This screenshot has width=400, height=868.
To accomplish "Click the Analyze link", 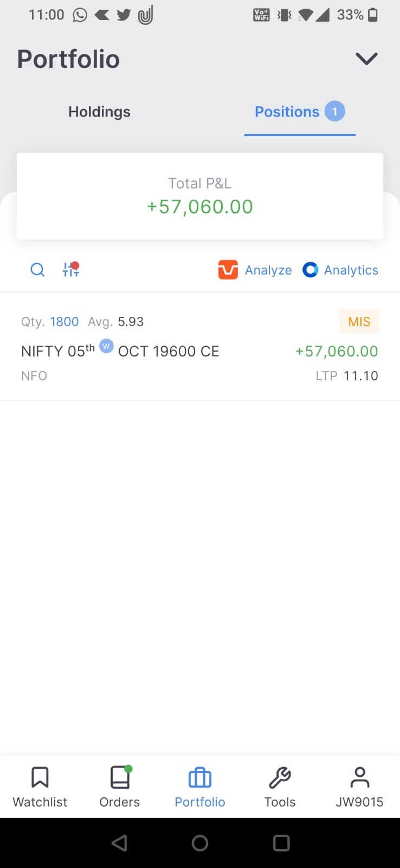I will [x=268, y=270].
